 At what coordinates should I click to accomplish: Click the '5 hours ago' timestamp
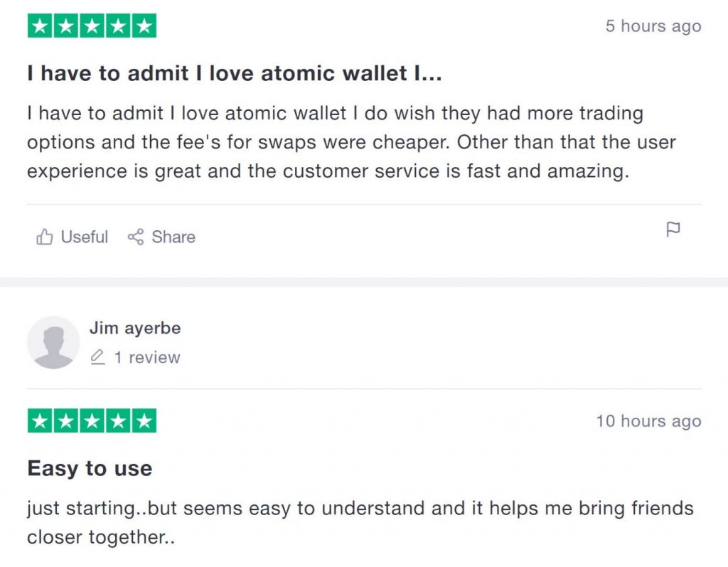click(653, 26)
